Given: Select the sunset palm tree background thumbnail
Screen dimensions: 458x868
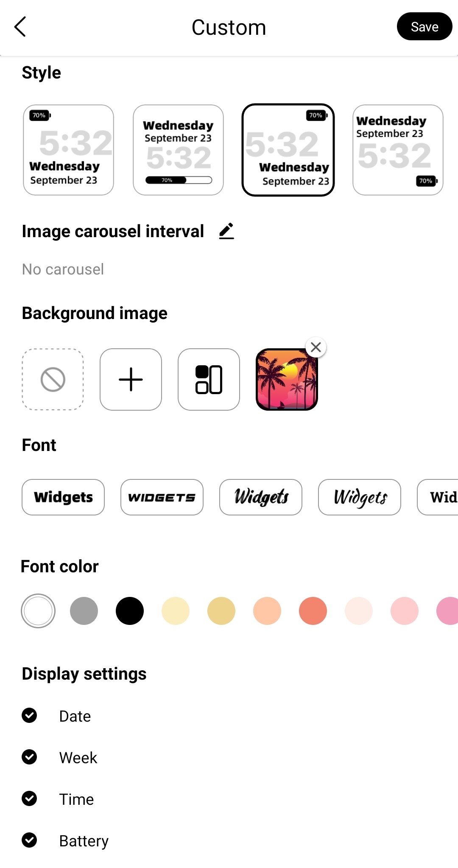Looking at the screenshot, I should (x=287, y=379).
